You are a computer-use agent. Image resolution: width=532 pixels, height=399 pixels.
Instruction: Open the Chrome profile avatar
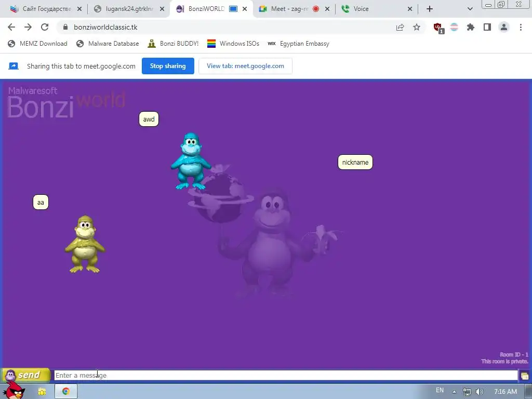(504, 27)
